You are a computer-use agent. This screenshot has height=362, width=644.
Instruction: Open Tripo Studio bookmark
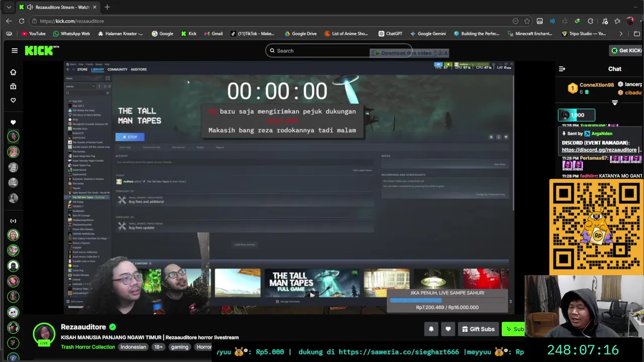[584, 34]
